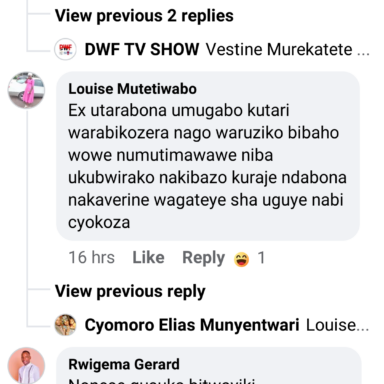Open Vestine Murekatete mention in reply
The image size is (384, 384).
point(279,50)
